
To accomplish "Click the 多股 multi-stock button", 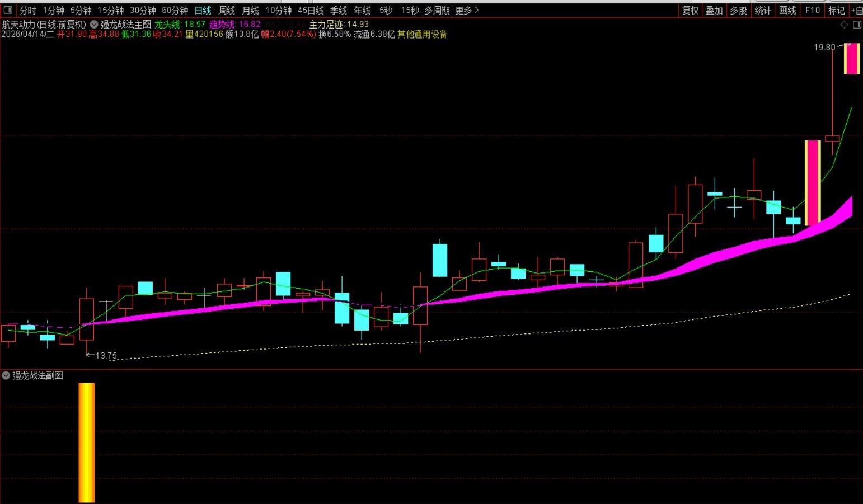I will pos(738,10).
